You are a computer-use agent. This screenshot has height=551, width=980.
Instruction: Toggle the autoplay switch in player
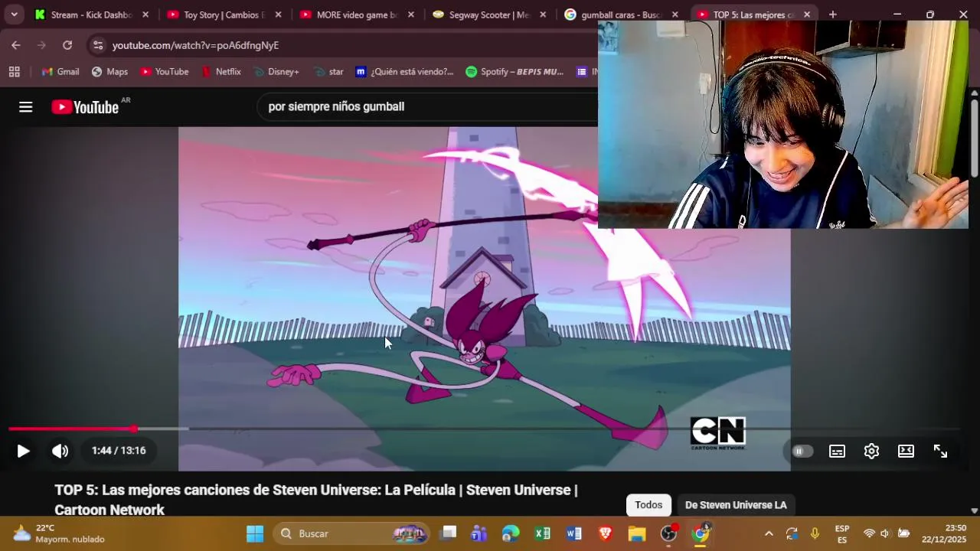pyautogui.click(x=801, y=452)
